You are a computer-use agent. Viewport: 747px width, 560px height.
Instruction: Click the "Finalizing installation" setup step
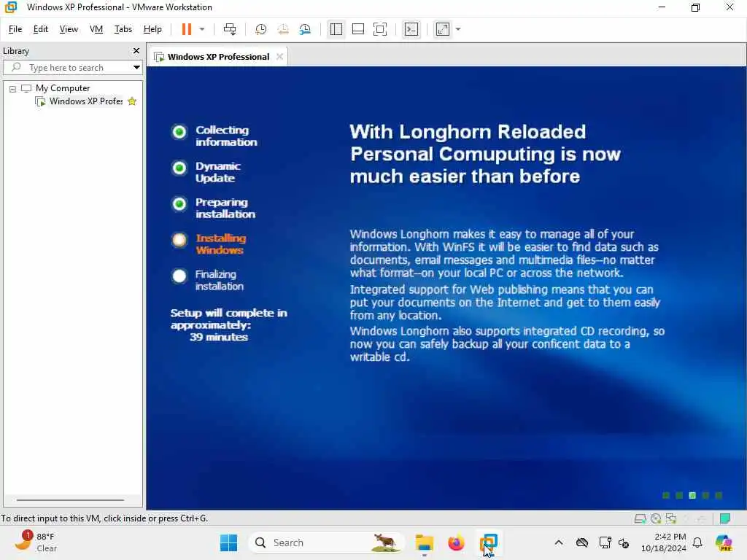pos(219,281)
